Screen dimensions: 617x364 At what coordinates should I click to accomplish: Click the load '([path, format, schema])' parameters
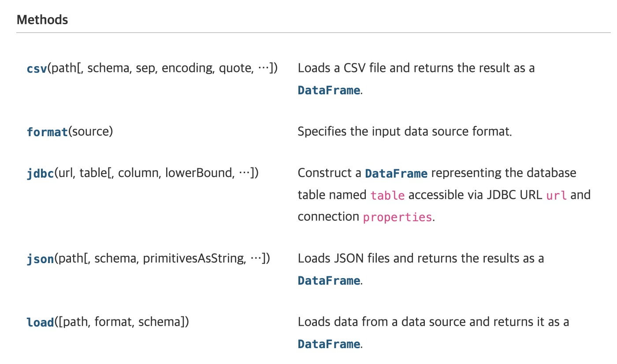[122, 322]
